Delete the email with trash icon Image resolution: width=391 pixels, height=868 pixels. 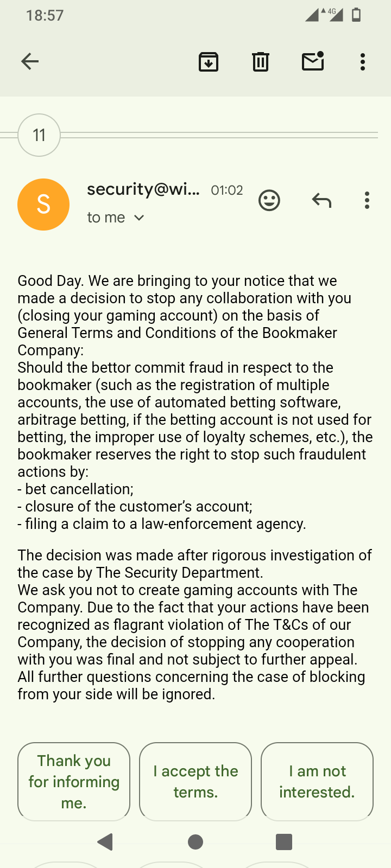[x=261, y=61]
